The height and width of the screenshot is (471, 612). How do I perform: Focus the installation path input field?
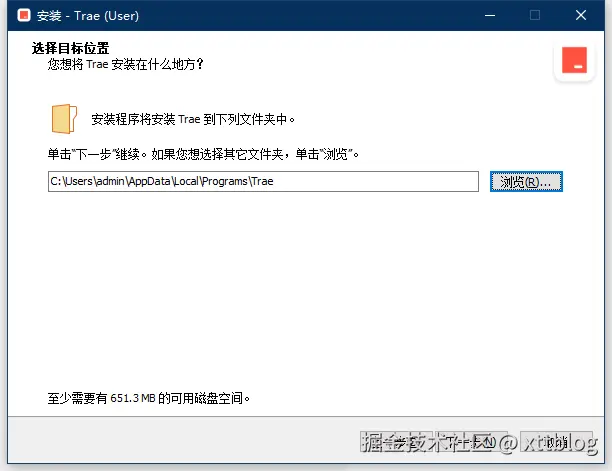263,181
